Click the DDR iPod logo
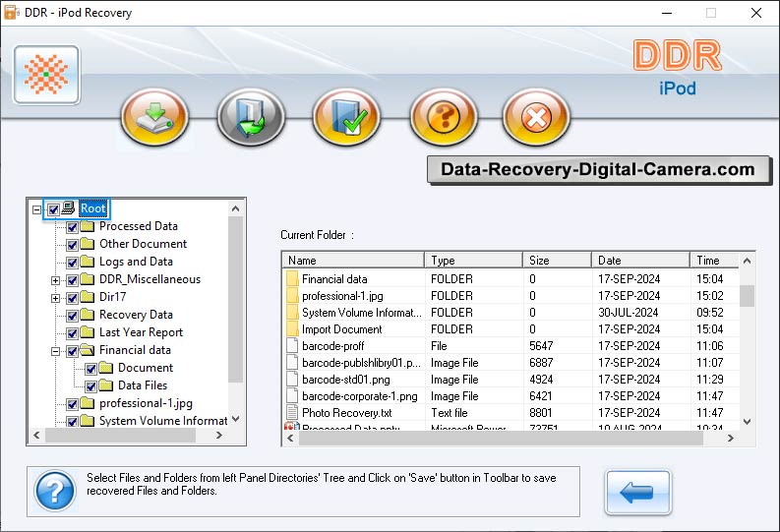 tap(678, 68)
